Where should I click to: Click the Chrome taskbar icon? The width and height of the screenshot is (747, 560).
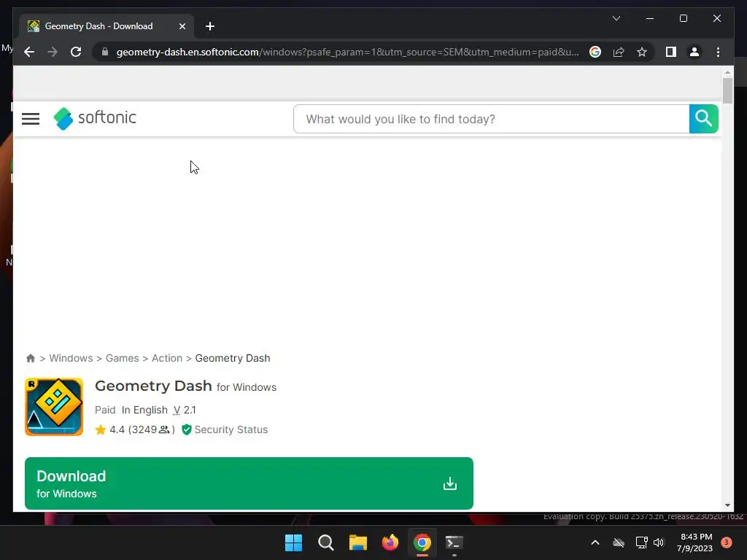pos(422,542)
